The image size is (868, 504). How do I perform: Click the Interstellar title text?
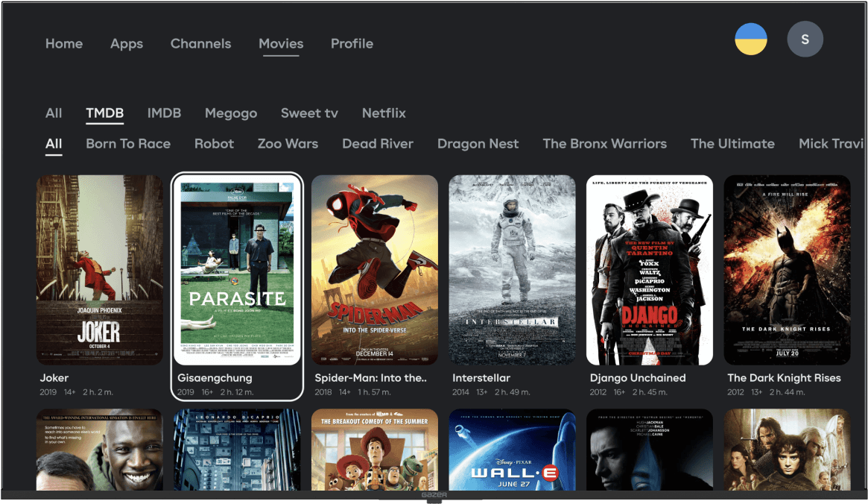point(481,378)
